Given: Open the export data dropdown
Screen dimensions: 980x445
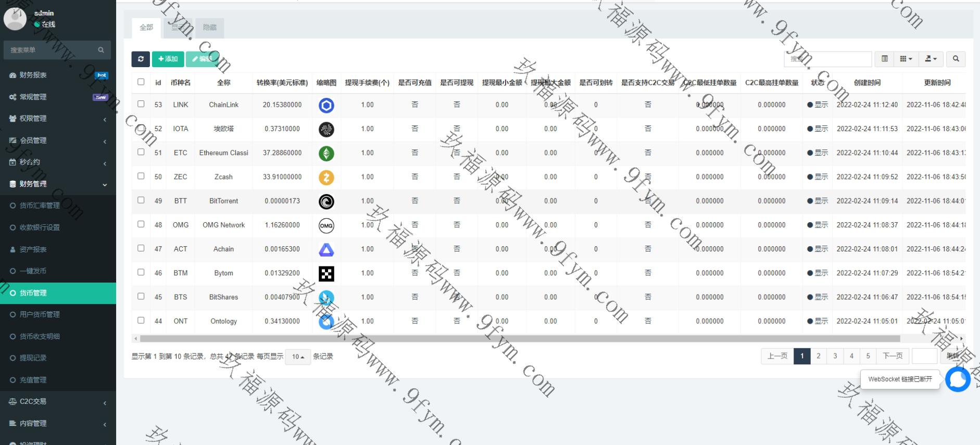Looking at the screenshot, I should click(931, 59).
